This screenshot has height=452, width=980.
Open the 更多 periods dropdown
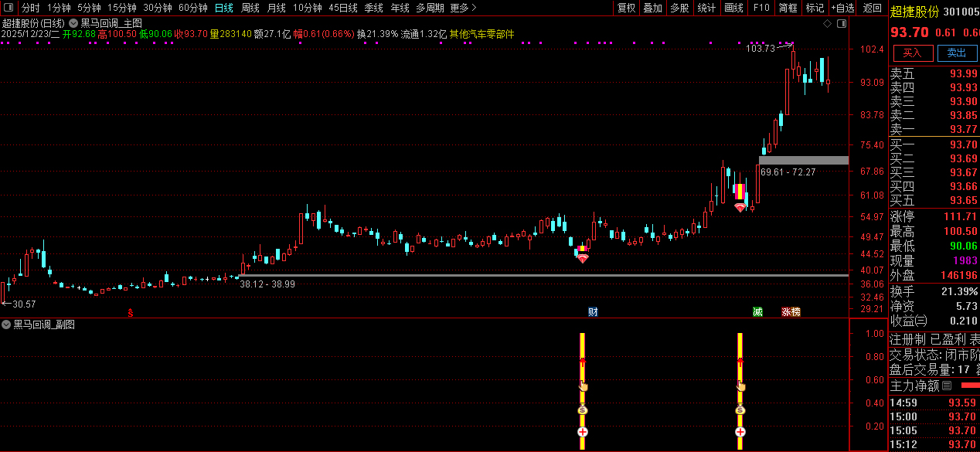[463, 8]
